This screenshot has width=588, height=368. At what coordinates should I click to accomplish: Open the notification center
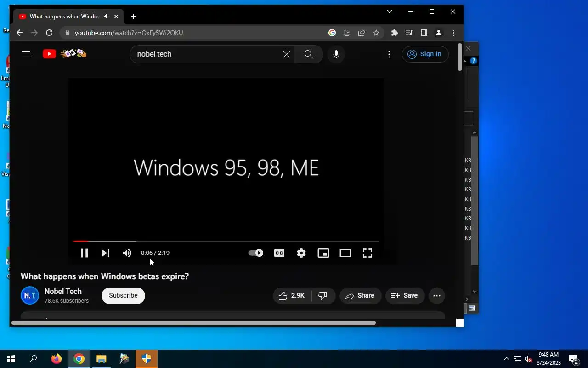574,359
